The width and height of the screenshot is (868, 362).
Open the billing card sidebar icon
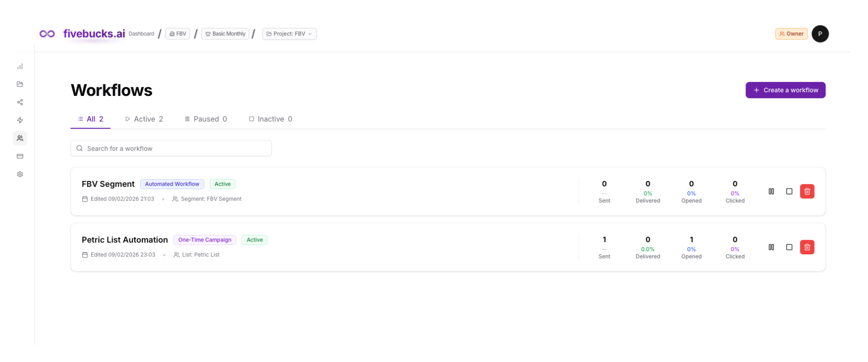[x=20, y=156]
